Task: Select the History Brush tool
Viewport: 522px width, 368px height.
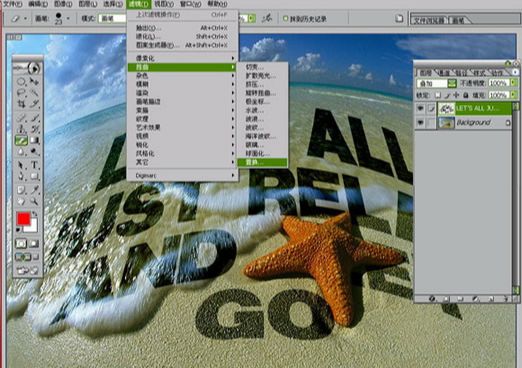Action: [x=34, y=129]
